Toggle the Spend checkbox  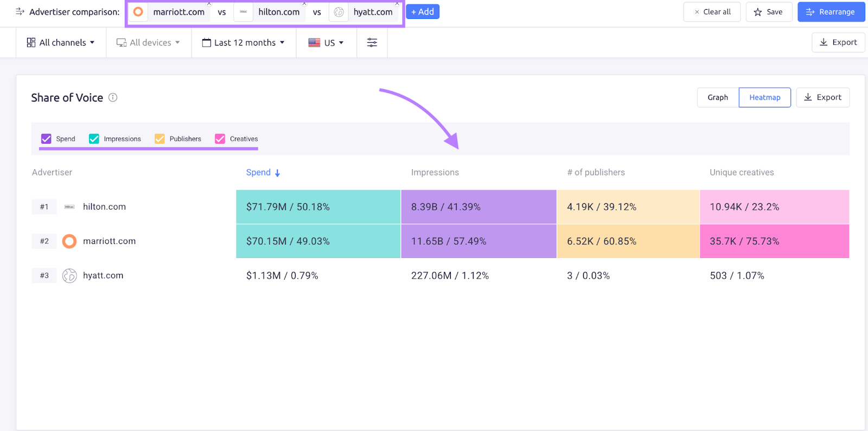point(46,139)
